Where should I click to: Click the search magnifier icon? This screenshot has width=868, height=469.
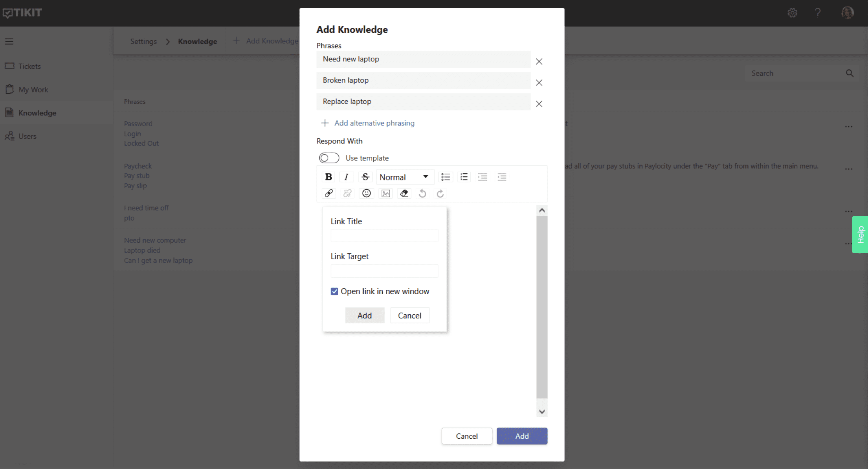coord(849,73)
